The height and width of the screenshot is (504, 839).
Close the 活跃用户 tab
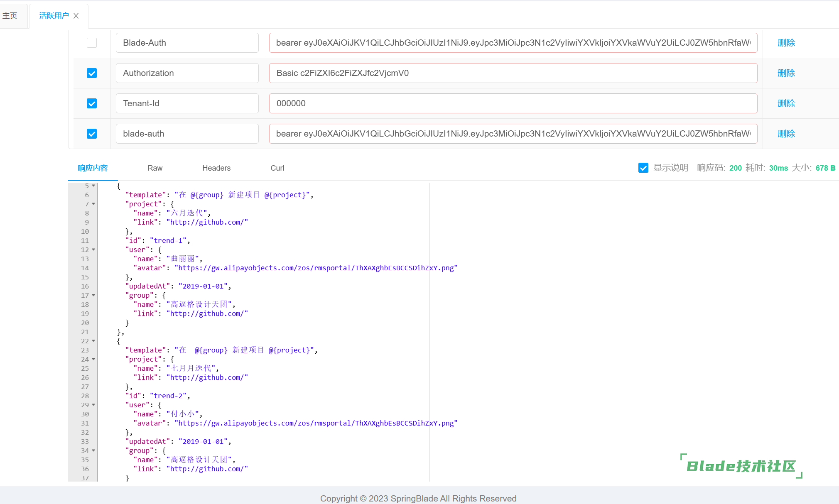click(x=76, y=16)
